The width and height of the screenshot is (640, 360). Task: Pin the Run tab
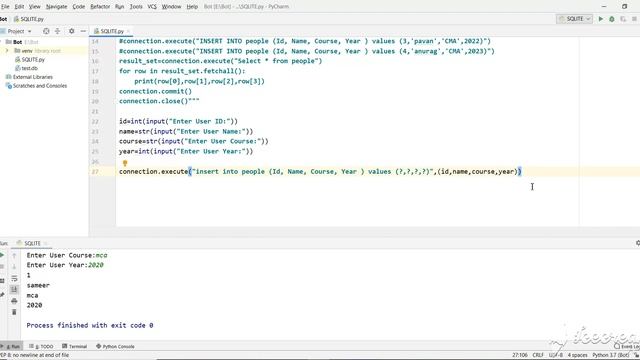pos(2,294)
